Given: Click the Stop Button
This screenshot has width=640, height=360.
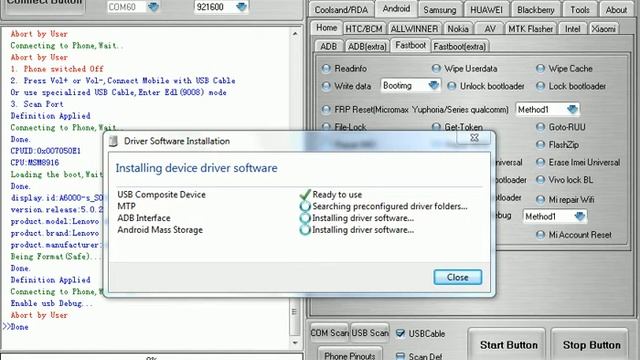Looking at the screenshot, I should [591, 345].
